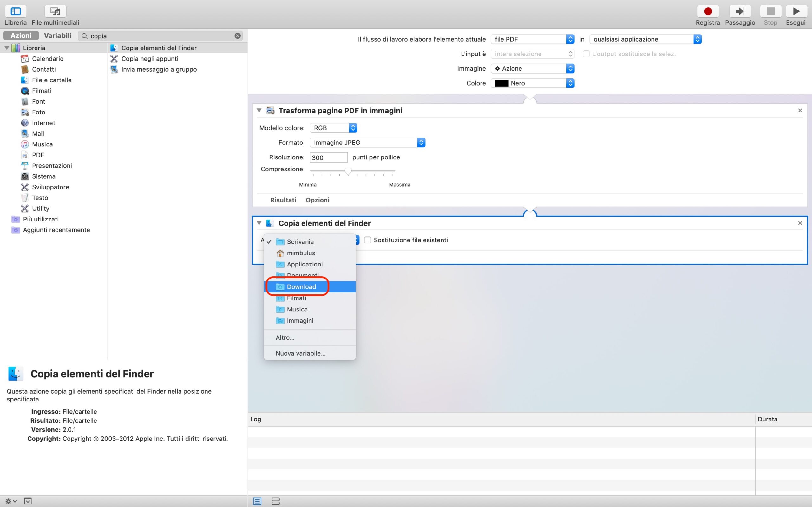Open the gear settings menu
The width and height of the screenshot is (812, 507).
11,501
